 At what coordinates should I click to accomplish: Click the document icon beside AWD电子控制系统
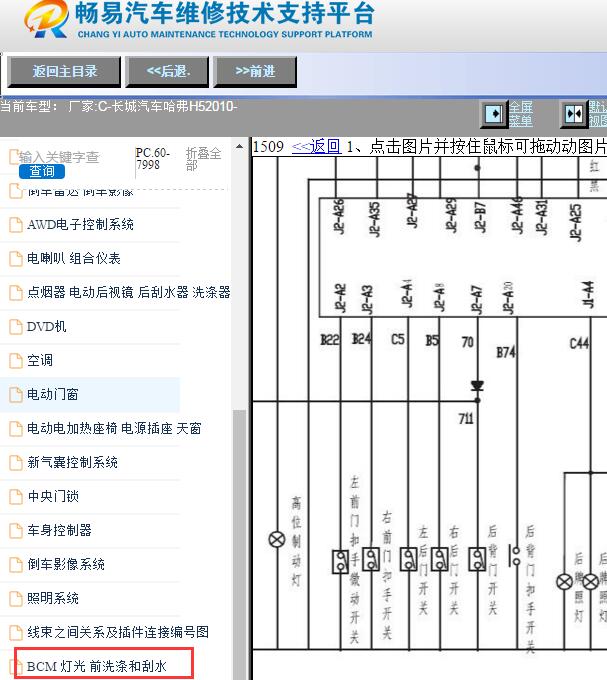[x=16, y=225]
